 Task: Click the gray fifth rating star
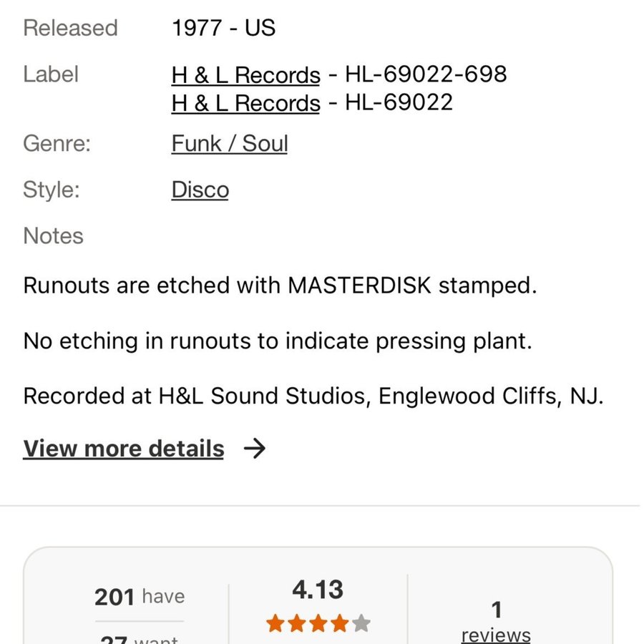tap(361, 624)
